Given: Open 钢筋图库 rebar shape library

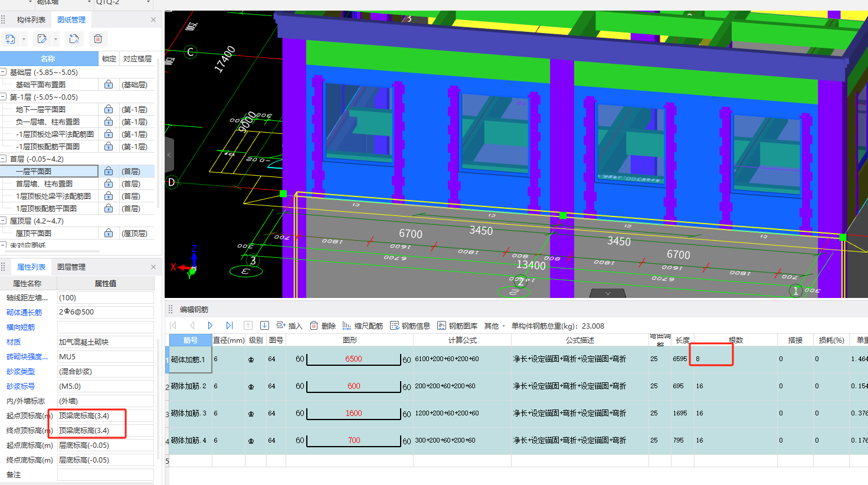Looking at the screenshot, I should pyautogui.click(x=457, y=326).
